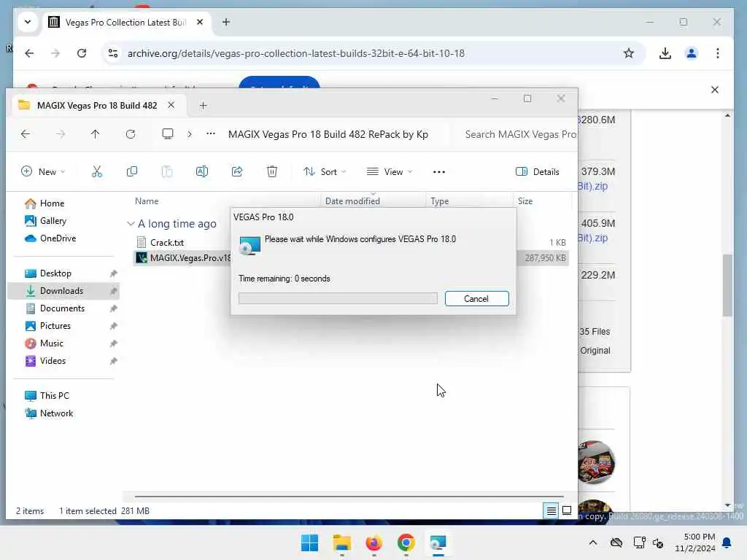The width and height of the screenshot is (747, 560).
Task: Expand the breadcrumb chevron in address bar
Action: (x=190, y=134)
